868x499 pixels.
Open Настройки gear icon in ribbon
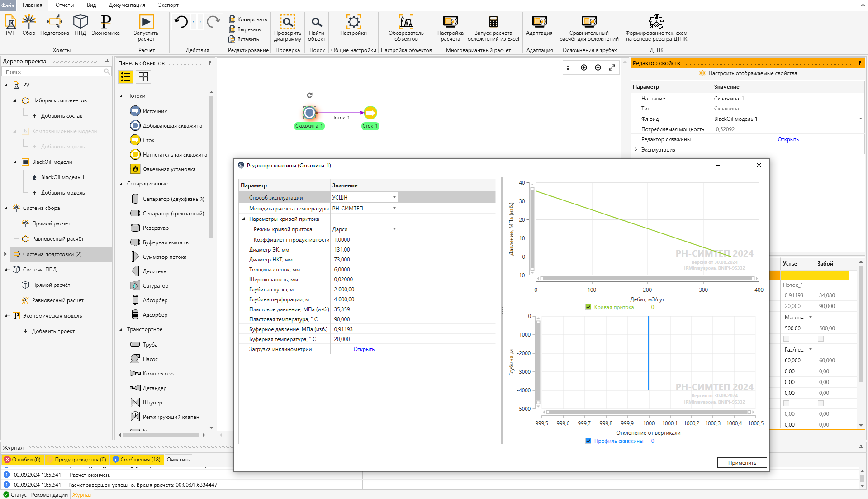[x=353, y=22]
